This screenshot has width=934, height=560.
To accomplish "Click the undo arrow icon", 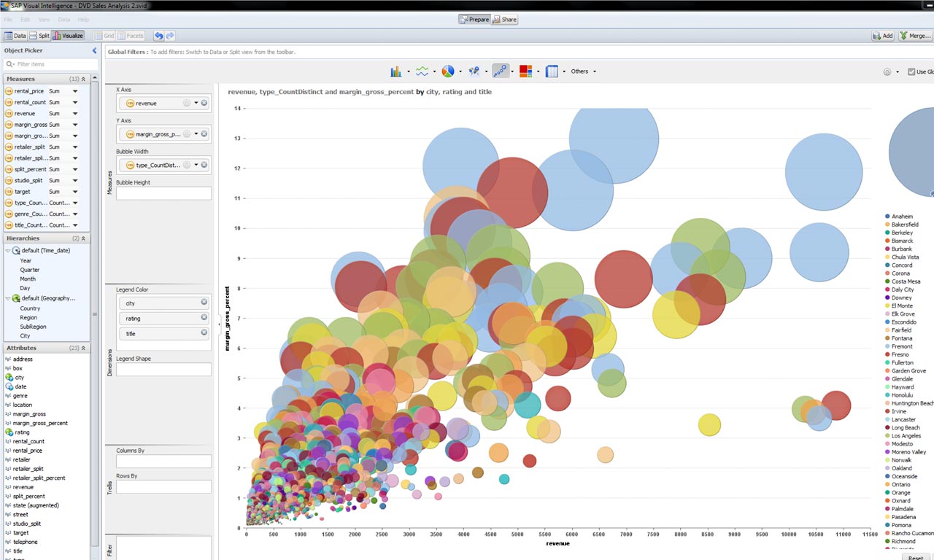I will pyautogui.click(x=158, y=36).
